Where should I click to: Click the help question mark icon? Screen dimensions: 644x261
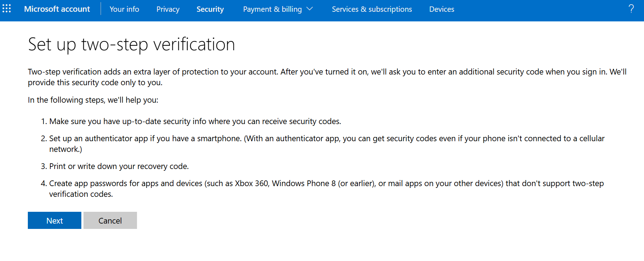pyautogui.click(x=631, y=9)
